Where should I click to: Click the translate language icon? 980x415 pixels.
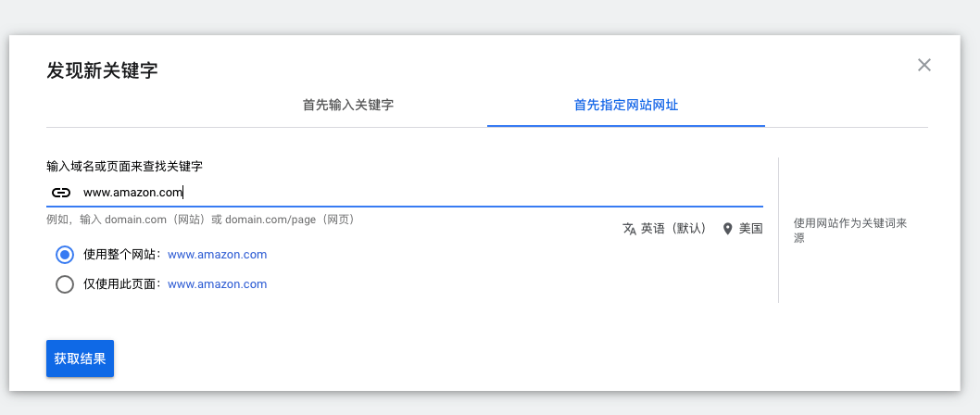(629, 229)
